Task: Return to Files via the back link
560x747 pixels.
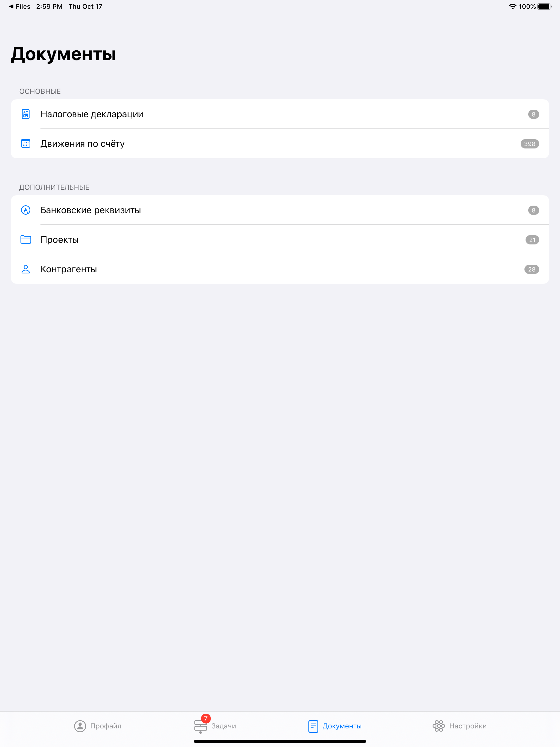Action: click(19, 6)
